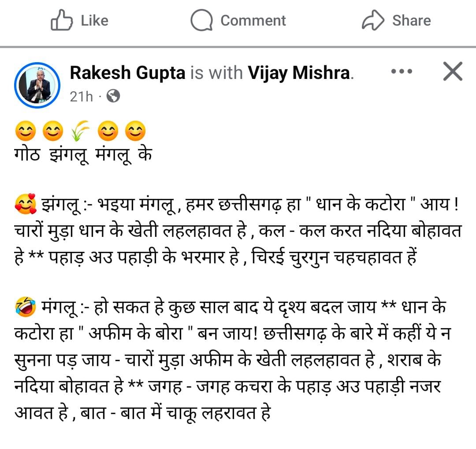Open the tagged Vijay Mishra profile link
This screenshot has height=449, width=476.
click(x=299, y=73)
